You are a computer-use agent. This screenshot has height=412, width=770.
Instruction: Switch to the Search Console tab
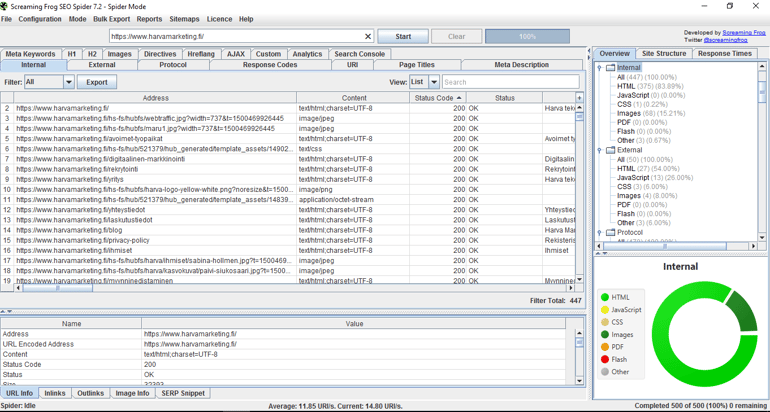tap(359, 54)
